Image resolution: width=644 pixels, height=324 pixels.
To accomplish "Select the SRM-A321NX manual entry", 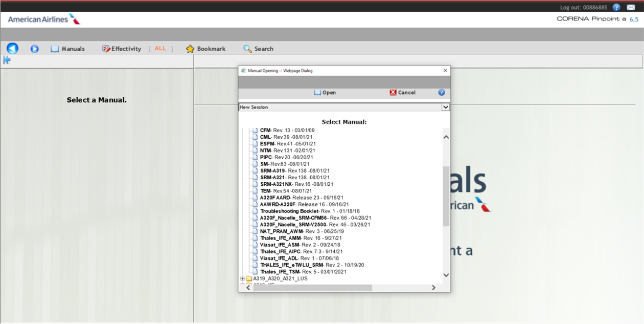I will point(276,184).
